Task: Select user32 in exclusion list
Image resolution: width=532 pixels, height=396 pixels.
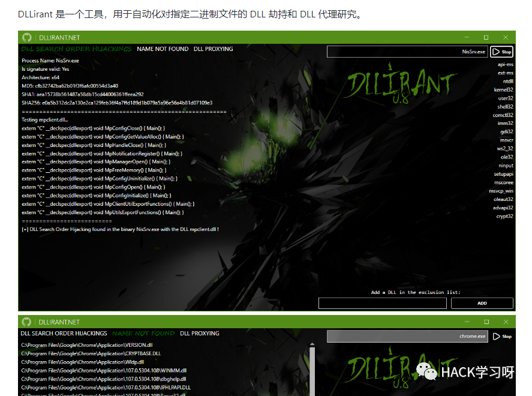Action: click(506, 98)
